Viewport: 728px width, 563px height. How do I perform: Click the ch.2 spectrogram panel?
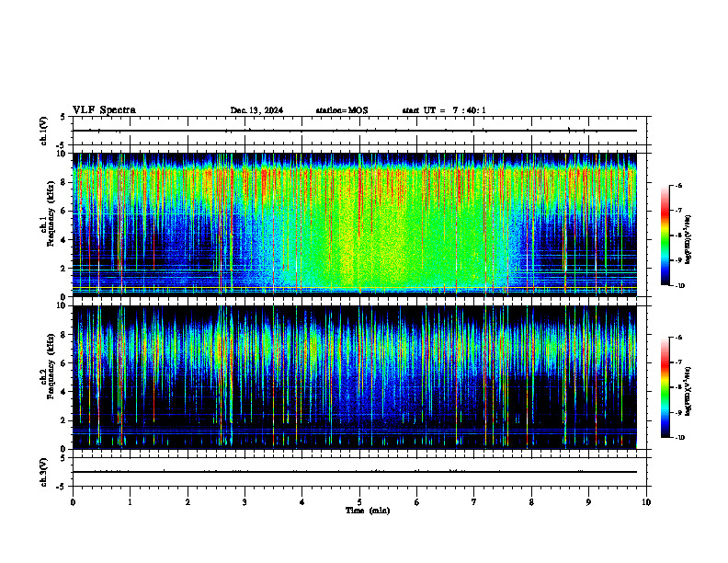click(x=355, y=377)
